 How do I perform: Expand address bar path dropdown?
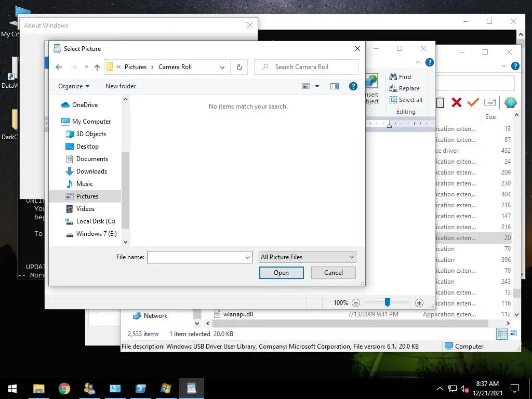coord(222,67)
